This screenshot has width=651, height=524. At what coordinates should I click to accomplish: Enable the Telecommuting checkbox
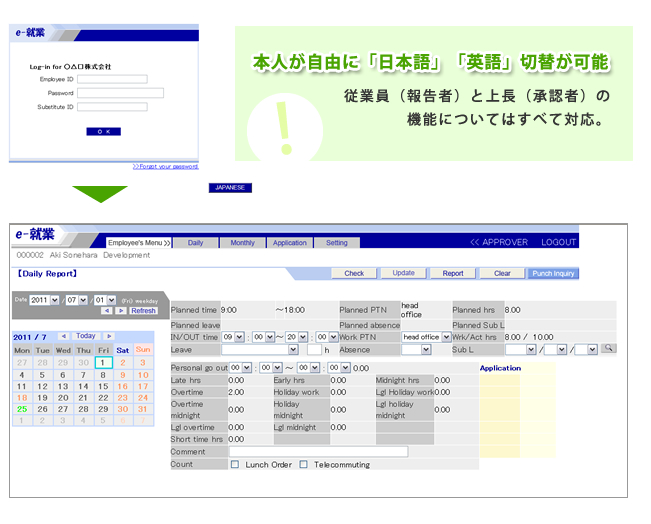[303, 464]
